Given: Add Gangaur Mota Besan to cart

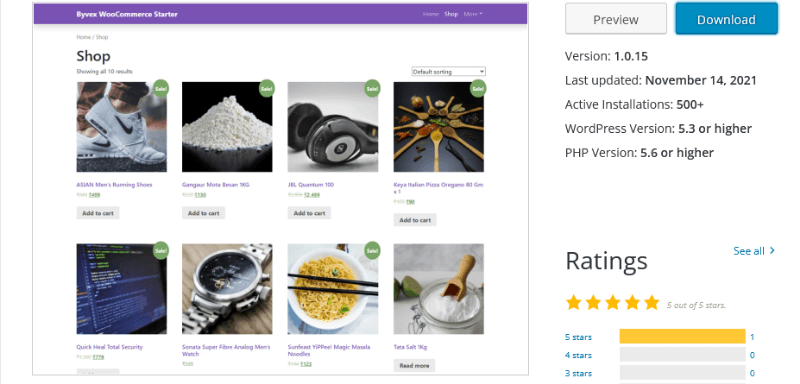Looking at the screenshot, I should 204,213.
